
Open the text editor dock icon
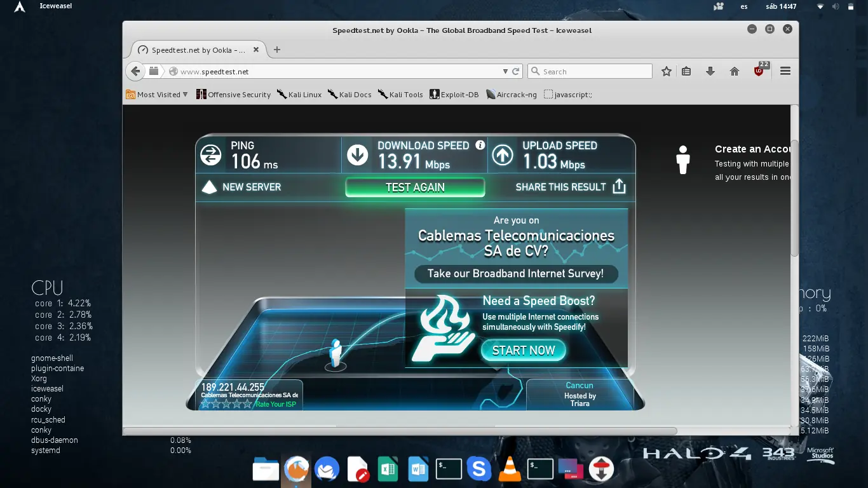(x=358, y=470)
